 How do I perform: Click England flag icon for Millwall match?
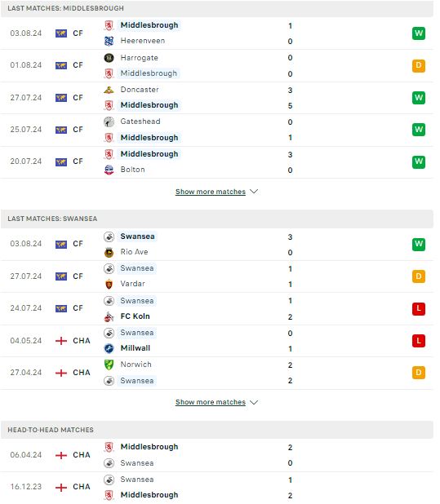(x=61, y=341)
